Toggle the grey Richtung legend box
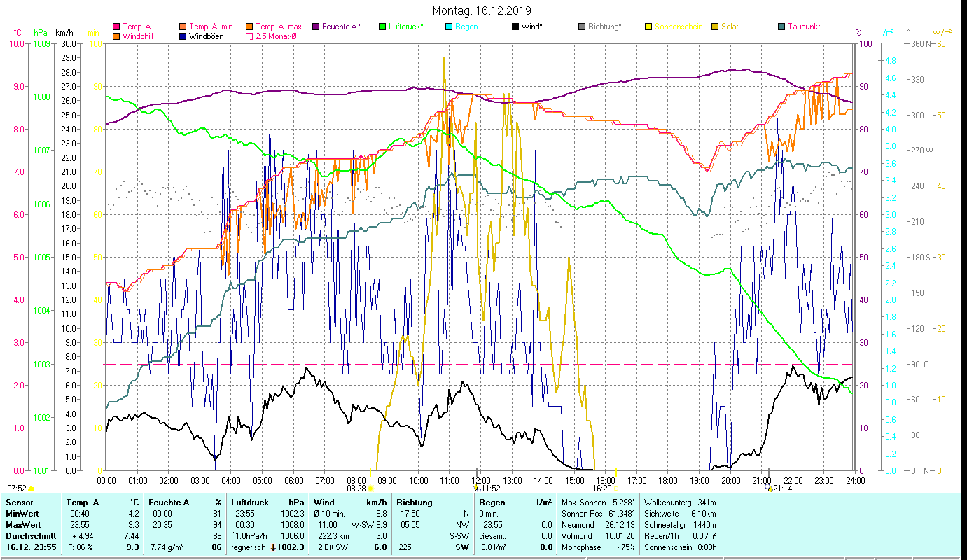Viewport: 967px width, 560px height. coord(582,27)
